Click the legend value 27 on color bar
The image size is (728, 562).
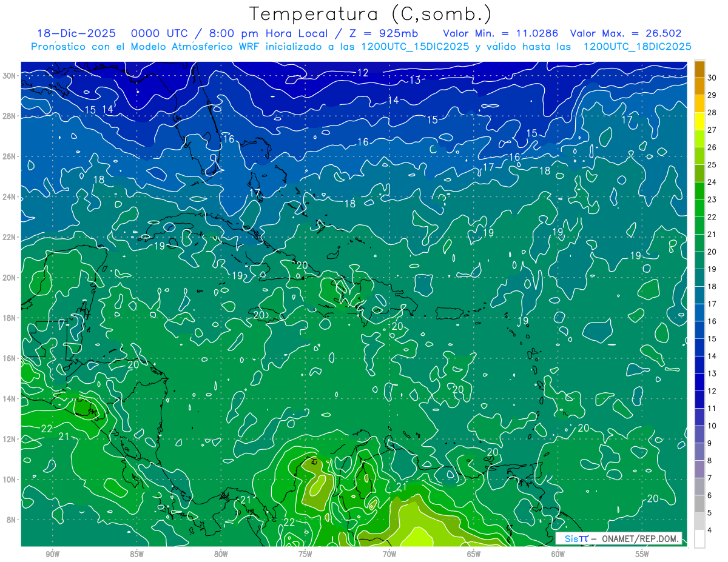point(712,130)
